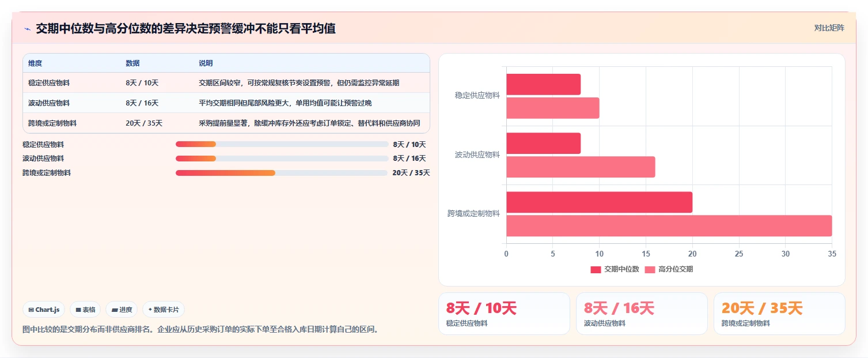Image resolution: width=868 pixels, height=358 pixels.
Task: Click chart y-axis label 跨境或定制物料
Action: click(x=473, y=213)
